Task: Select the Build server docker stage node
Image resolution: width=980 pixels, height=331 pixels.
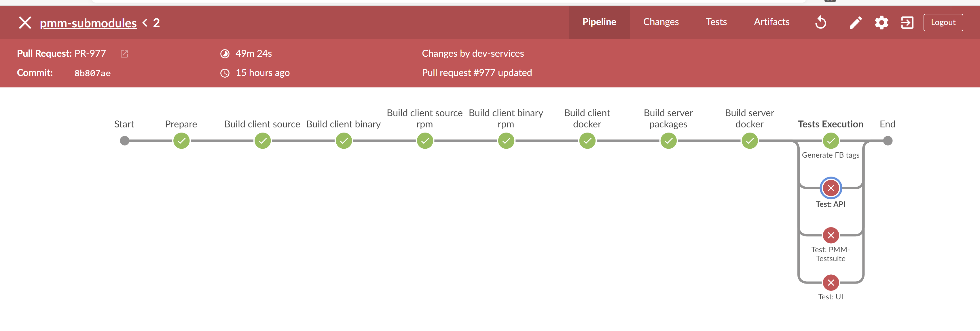Action: pyautogui.click(x=749, y=141)
